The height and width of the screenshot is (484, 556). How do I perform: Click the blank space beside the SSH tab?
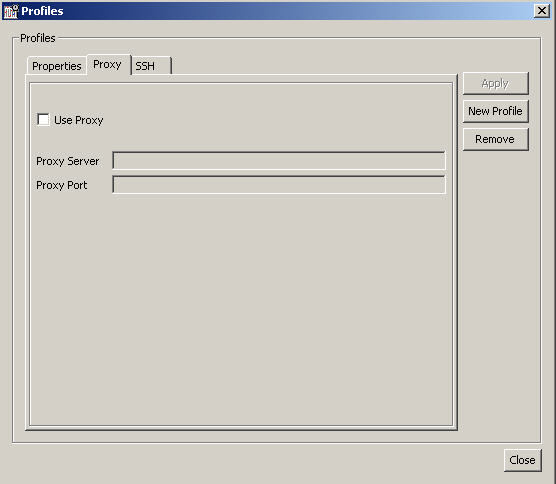point(316,65)
